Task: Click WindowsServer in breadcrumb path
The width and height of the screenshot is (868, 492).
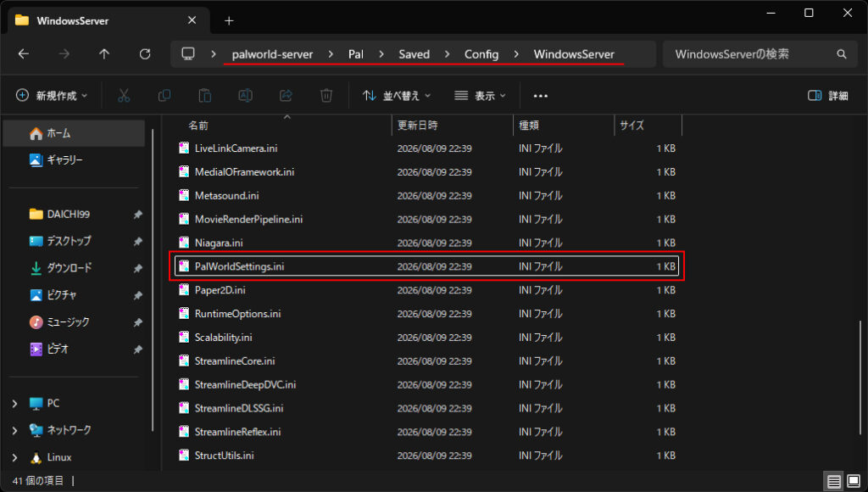Action: 574,54
